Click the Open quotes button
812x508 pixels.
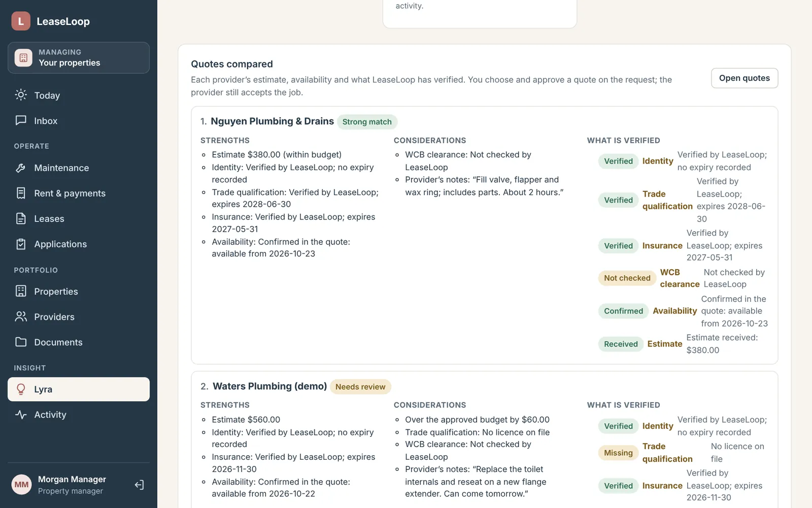click(x=745, y=78)
